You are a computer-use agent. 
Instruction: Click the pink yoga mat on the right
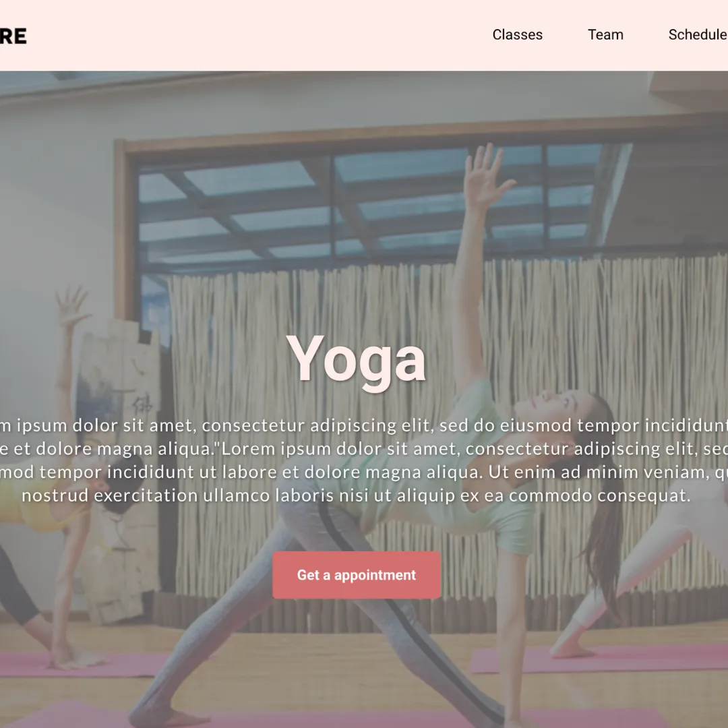pos(599,659)
